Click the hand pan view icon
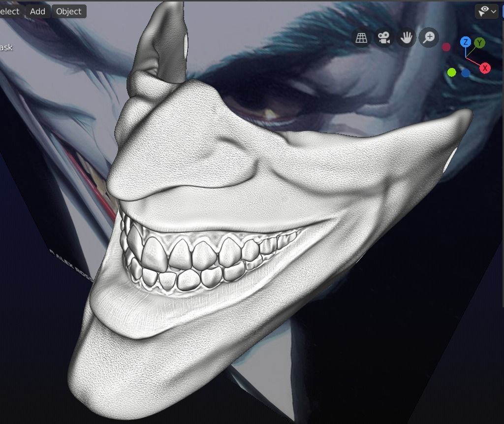 [x=406, y=38]
